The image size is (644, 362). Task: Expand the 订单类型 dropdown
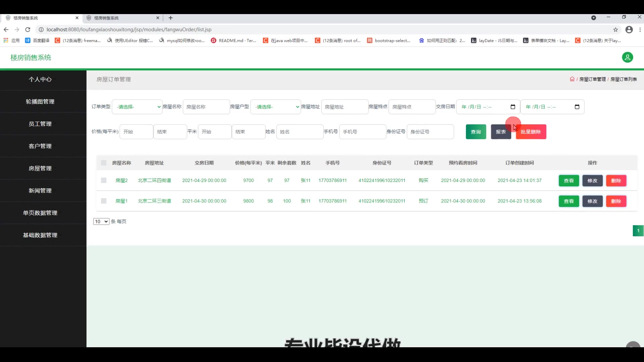pyautogui.click(x=137, y=107)
